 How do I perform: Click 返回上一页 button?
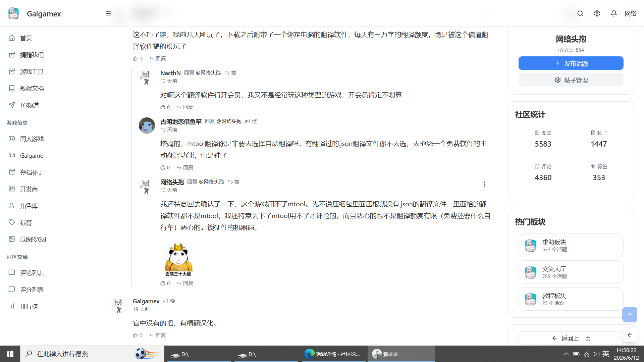click(x=571, y=338)
